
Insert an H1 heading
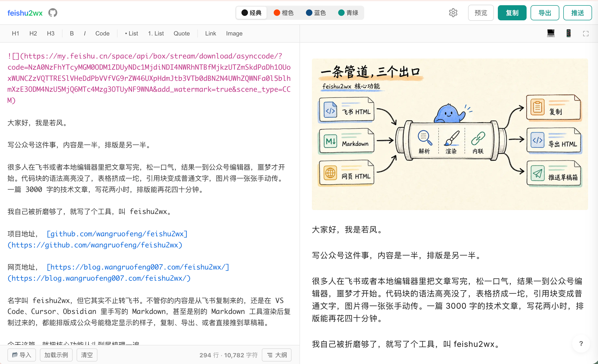15,33
